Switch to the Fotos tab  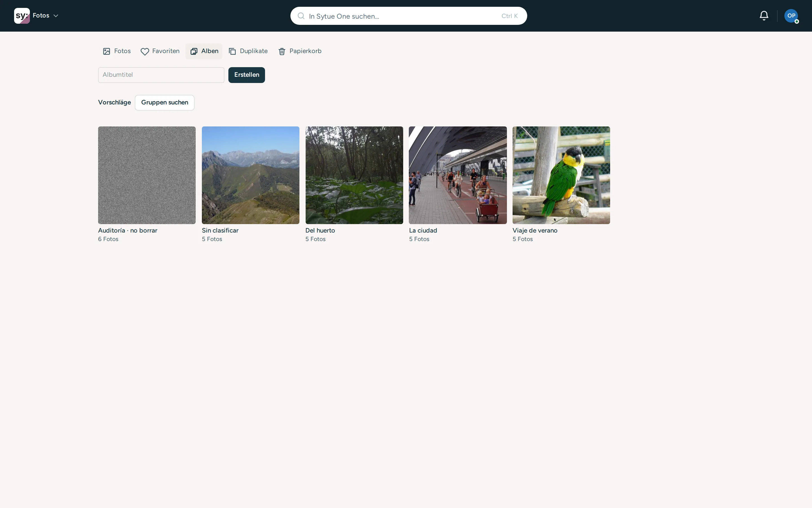[117, 51]
